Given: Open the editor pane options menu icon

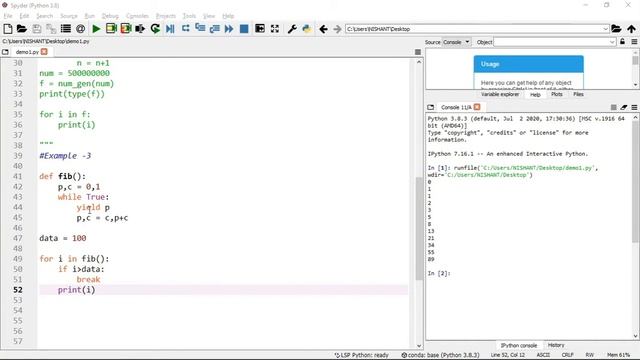Looking at the screenshot, I should coord(418,52).
